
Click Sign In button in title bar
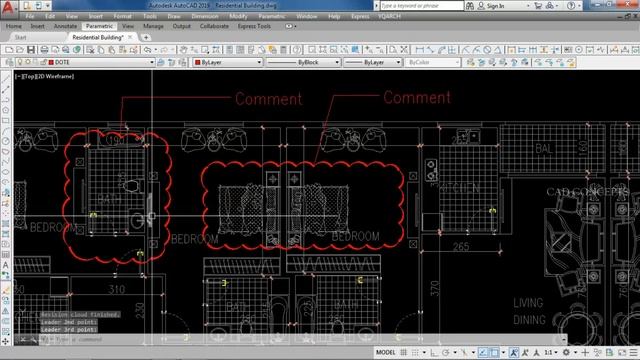(491, 6)
